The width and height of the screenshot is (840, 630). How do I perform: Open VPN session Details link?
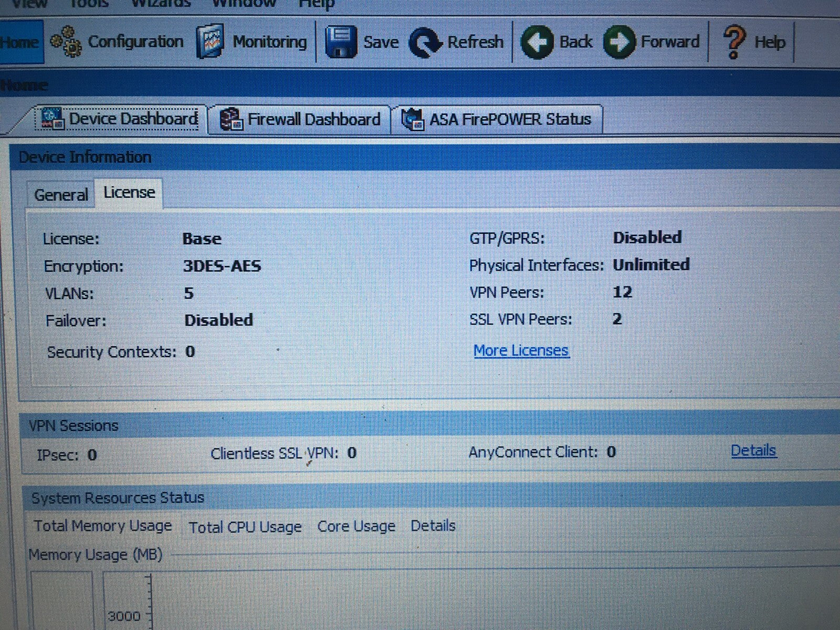(753, 450)
